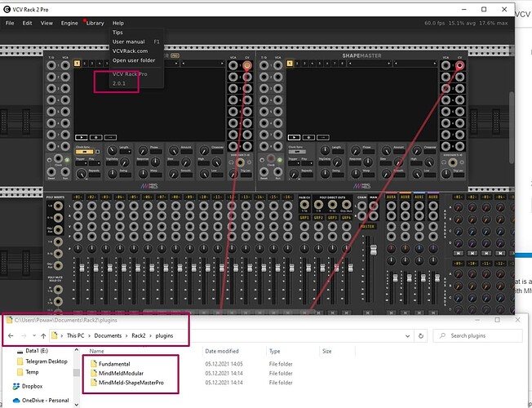Click the mixer MASTER fader
This screenshot has width=532, height=408.
[x=374, y=251]
